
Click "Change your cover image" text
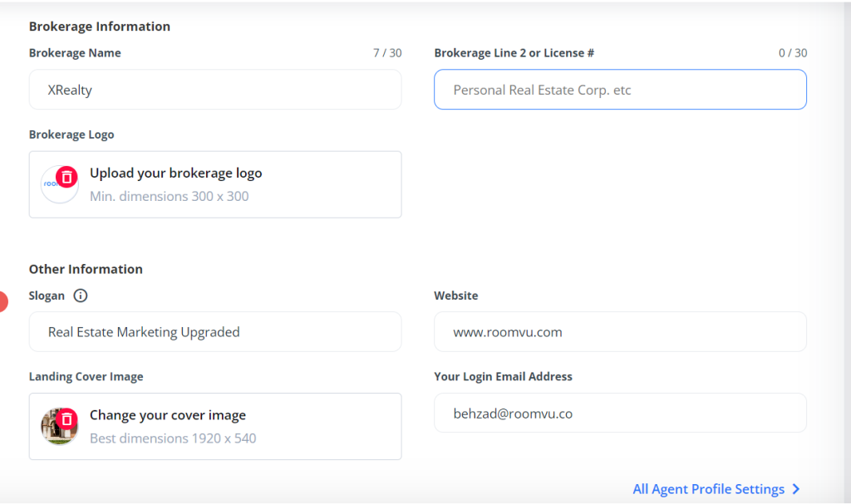167,415
